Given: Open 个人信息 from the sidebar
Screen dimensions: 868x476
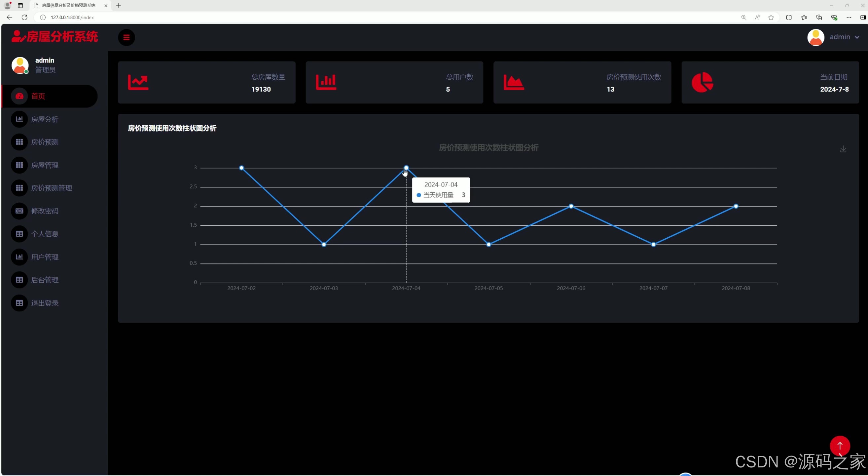Looking at the screenshot, I should [45, 234].
